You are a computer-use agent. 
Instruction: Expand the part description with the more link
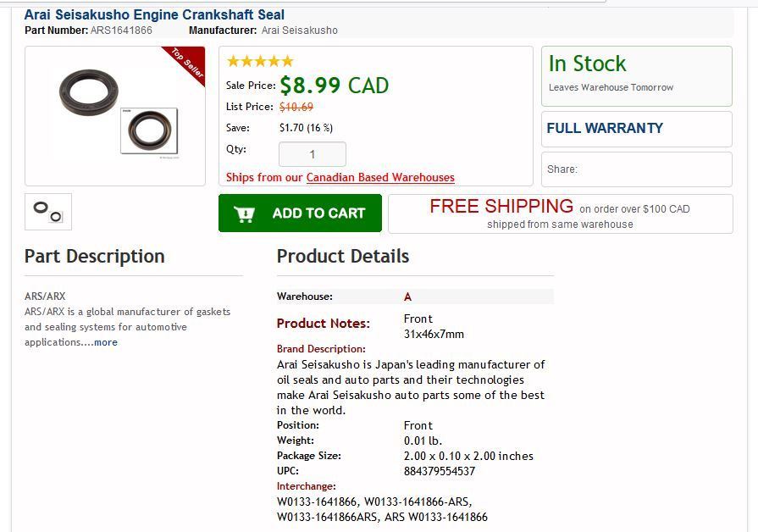[x=106, y=342]
